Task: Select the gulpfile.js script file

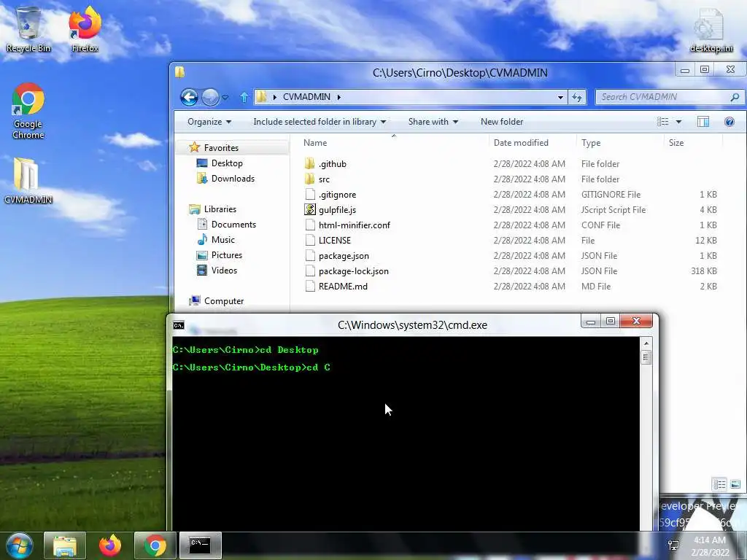Action: [337, 209]
